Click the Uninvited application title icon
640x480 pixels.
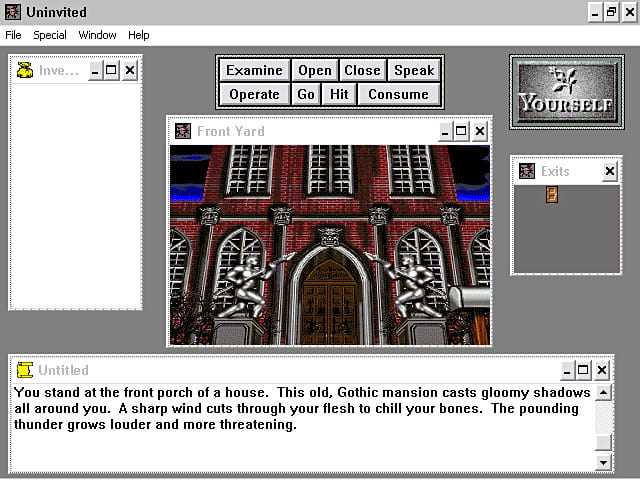point(12,12)
